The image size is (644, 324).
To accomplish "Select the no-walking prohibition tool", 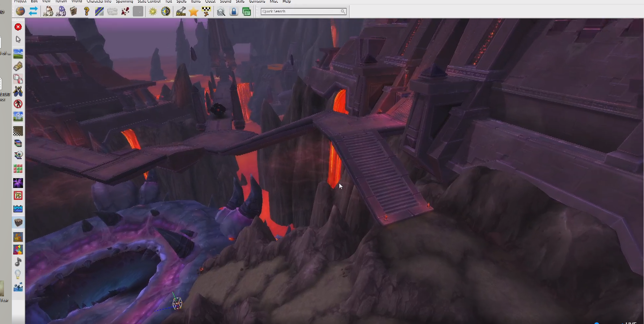I will (18, 104).
